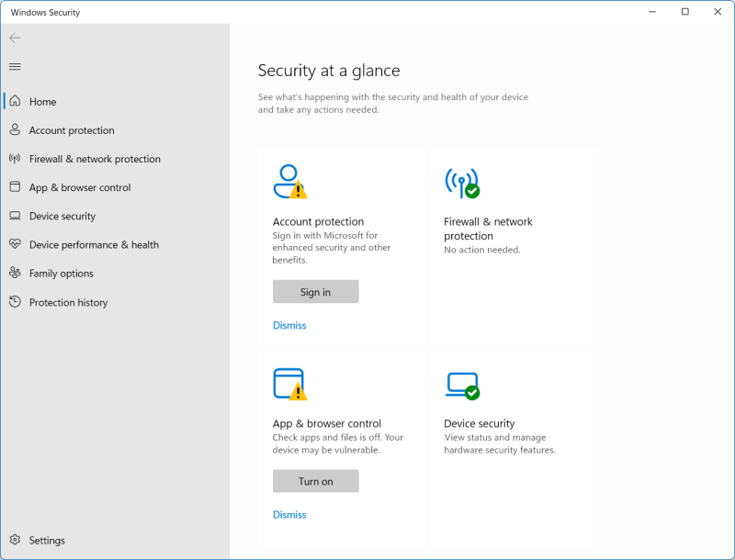Click the Protection history clock icon
The width and height of the screenshot is (735, 560).
15,302
